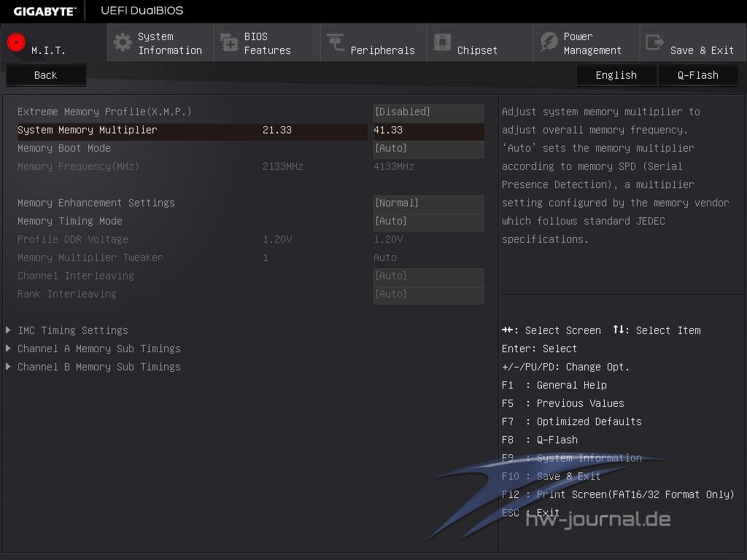This screenshot has height=560, width=747.
Task: Switch to BIOS Features tab
Action: point(267,42)
